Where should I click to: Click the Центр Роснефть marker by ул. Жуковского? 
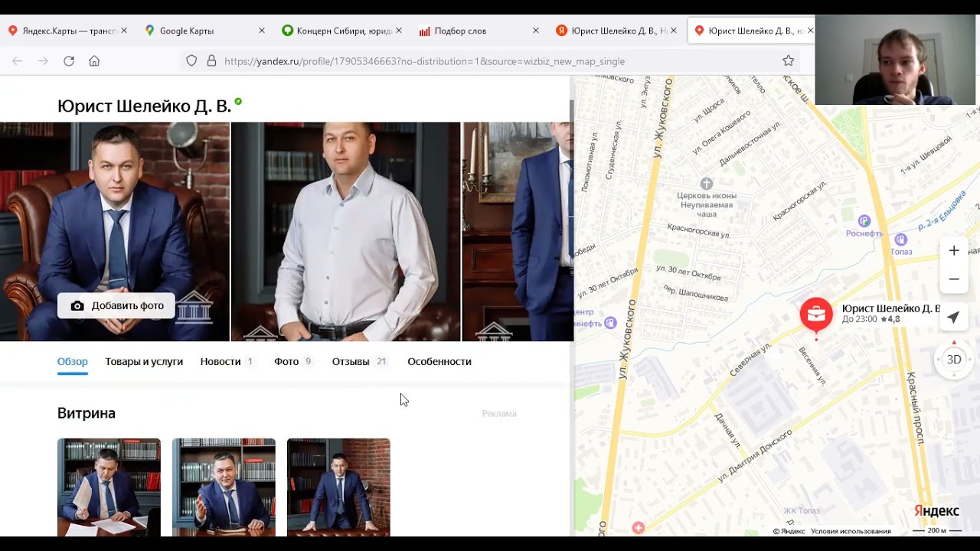pyautogui.click(x=610, y=324)
